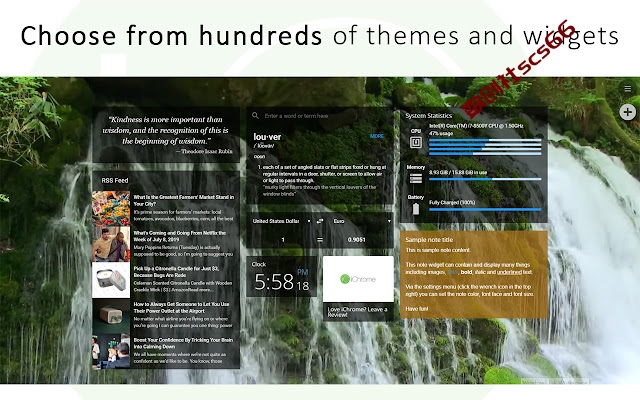Click the Battery icon
Screen dimensions: 640x400
point(416,209)
